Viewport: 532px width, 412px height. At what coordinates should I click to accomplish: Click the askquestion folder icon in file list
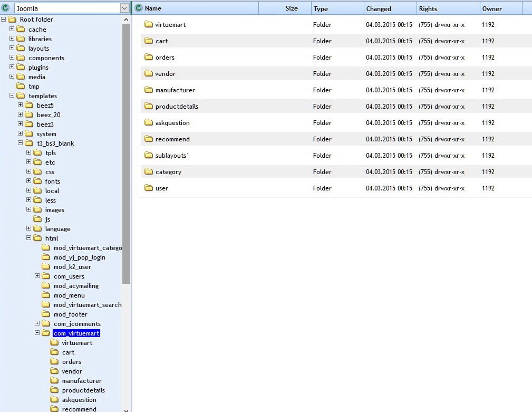[x=149, y=122]
